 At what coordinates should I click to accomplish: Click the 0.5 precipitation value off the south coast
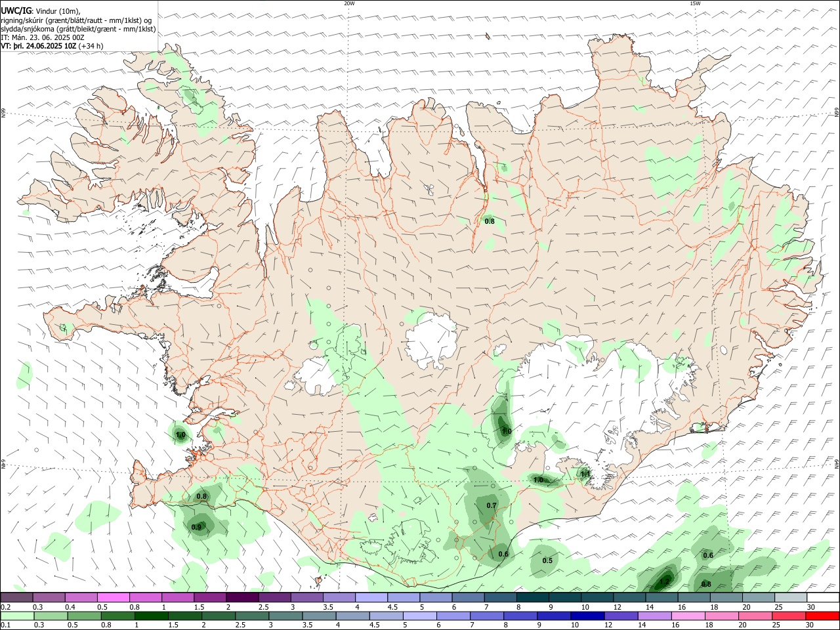(x=547, y=560)
